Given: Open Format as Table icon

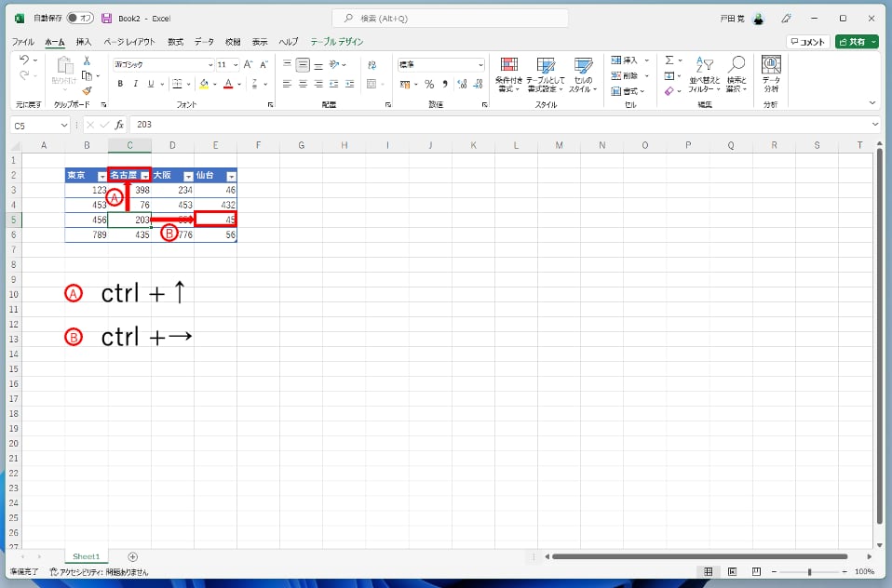Looking at the screenshot, I should pyautogui.click(x=546, y=74).
